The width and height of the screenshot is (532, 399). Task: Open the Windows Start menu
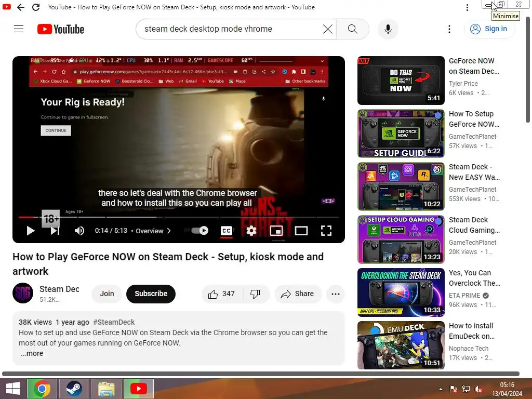[13, 389]
